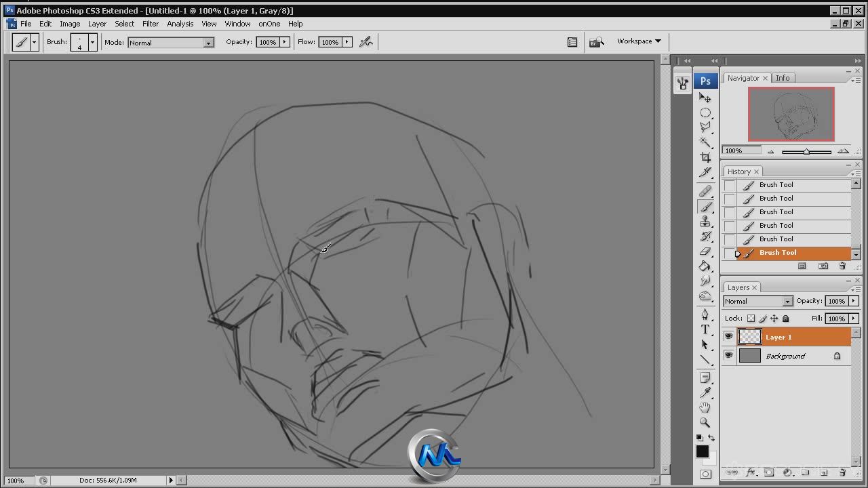Select the Notes tool
Image resolution: width=868 pixels, height=488 pixels.
tap(705, 378)
